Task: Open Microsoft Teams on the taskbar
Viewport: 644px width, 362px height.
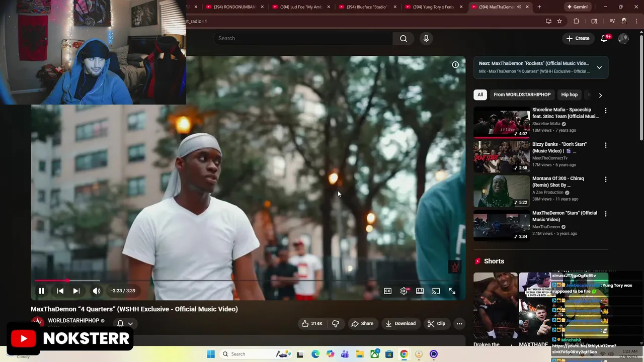Action: point(345,354)
